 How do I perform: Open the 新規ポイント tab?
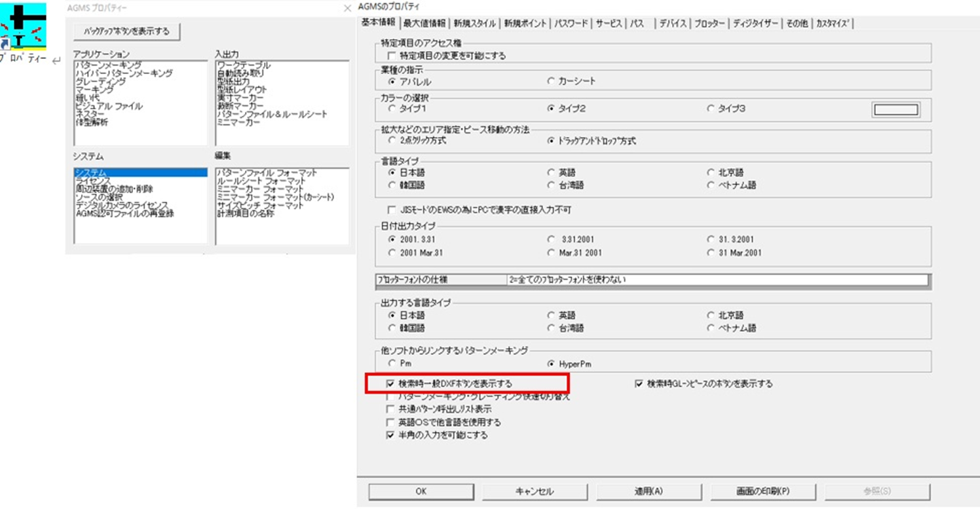pos(525,23)
